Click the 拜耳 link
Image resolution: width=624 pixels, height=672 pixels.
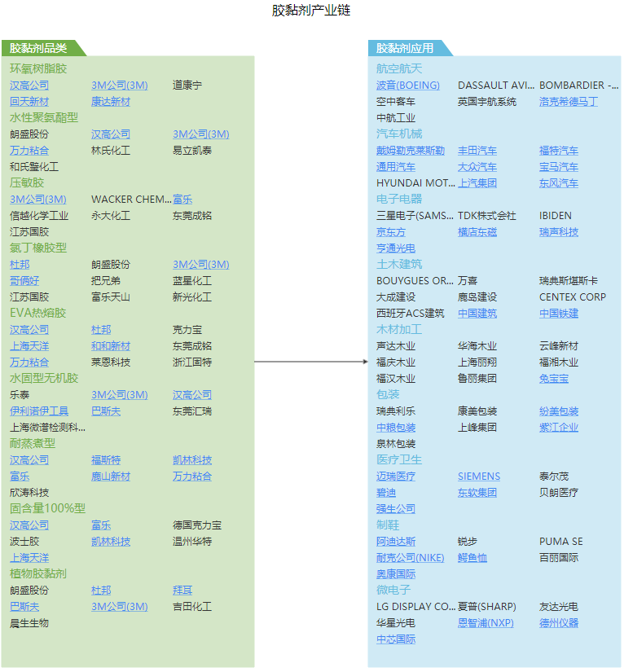click(x=182, y=591)
